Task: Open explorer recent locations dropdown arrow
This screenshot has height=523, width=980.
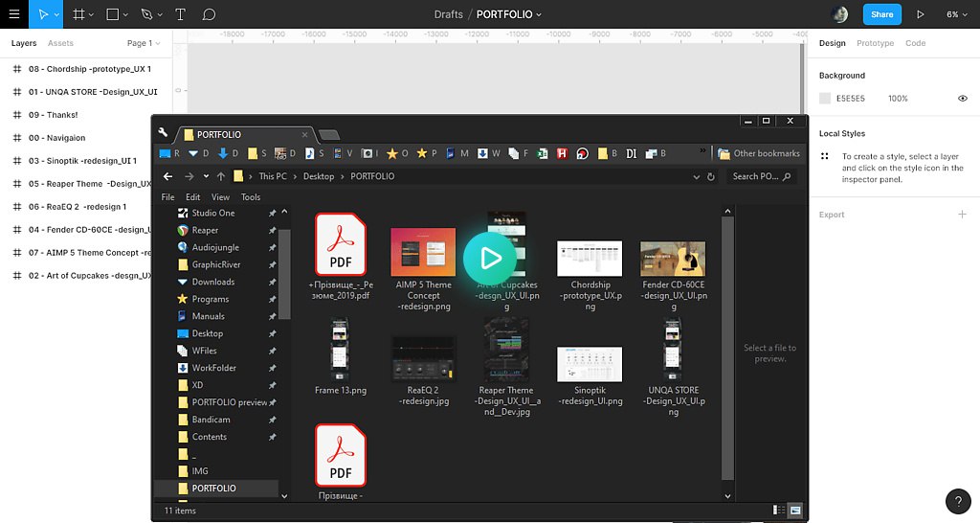Action: 206,176
